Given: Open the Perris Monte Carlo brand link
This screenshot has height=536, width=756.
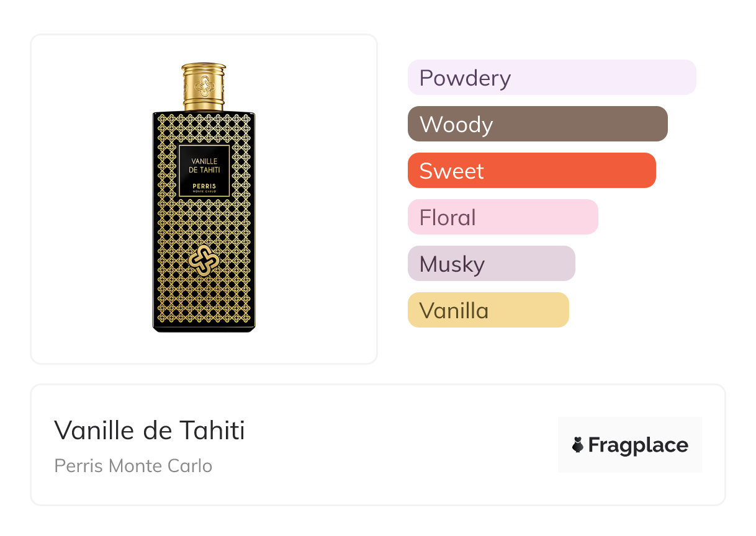Looking at the screenshot, I should pyautogui.click(x=133, y=466).
